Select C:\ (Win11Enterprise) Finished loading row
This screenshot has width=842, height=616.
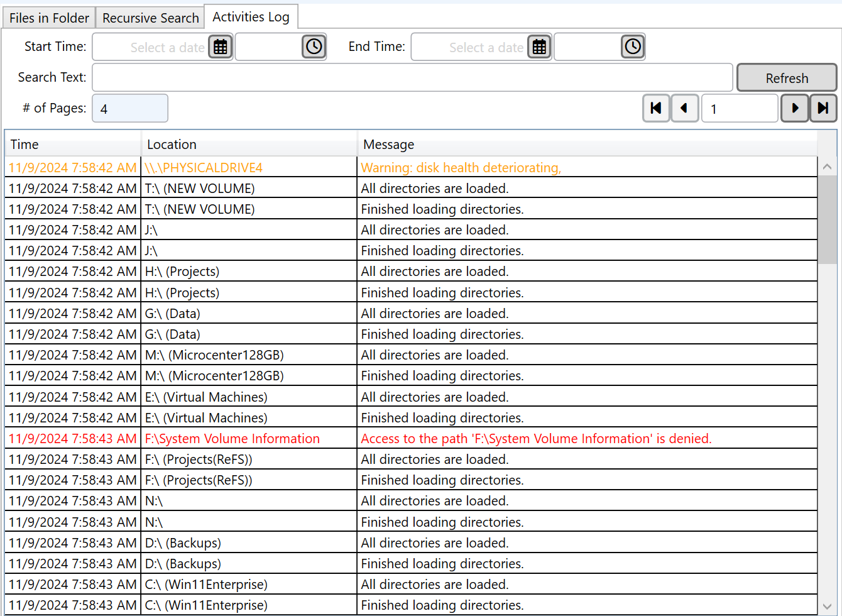(x=411, y=605)
